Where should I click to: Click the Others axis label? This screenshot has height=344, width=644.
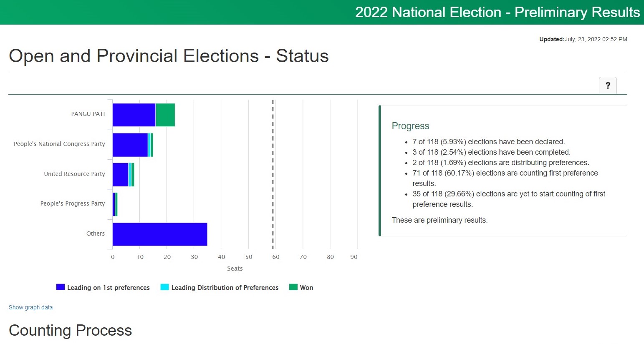[96, 234]
